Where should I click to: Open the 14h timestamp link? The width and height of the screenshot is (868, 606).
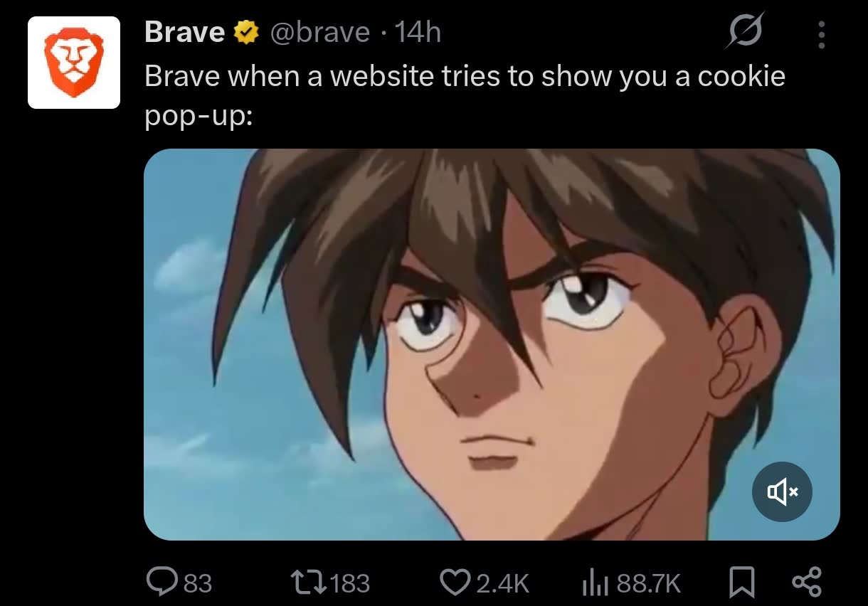tap(417, 32)
